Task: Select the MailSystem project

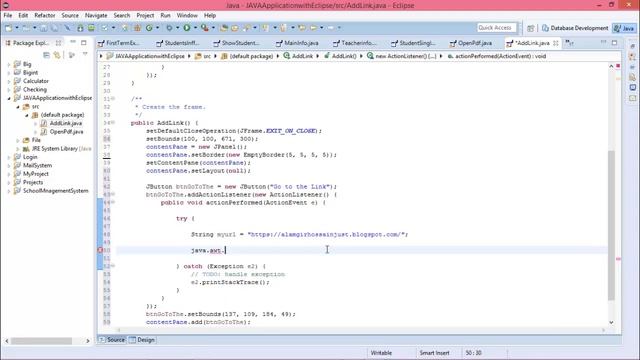Action: [x=37, y=165]
